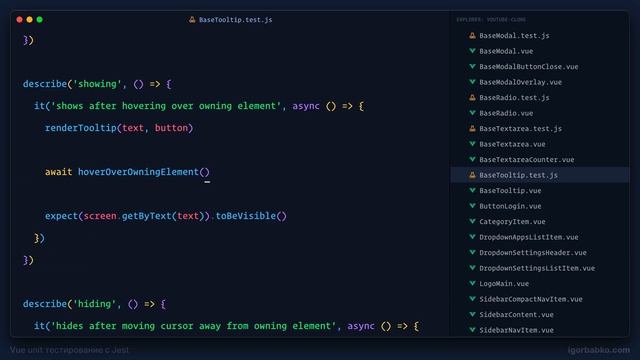
Task: Click the Jest icon beside BaseModal.test.js
Action: [x=472, y=36]
